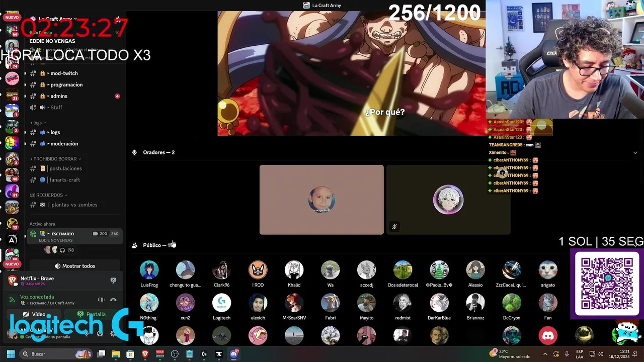Open the ! ROD audience avatar

(258, 270)
